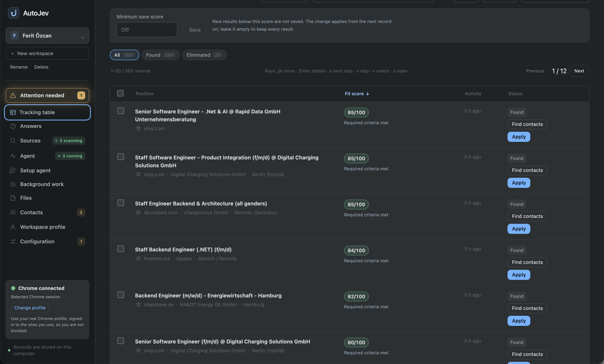604x364 pixels.
Task: Switch to the Found 593 filter tab
Action: (x=160, y=55)
